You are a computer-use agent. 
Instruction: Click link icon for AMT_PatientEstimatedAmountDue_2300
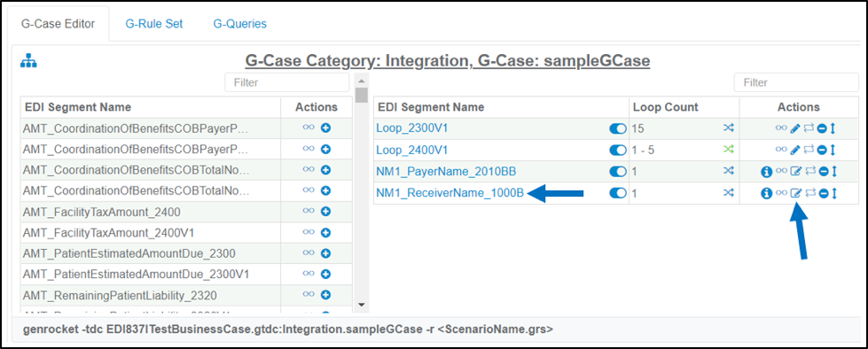pos(309,252)
